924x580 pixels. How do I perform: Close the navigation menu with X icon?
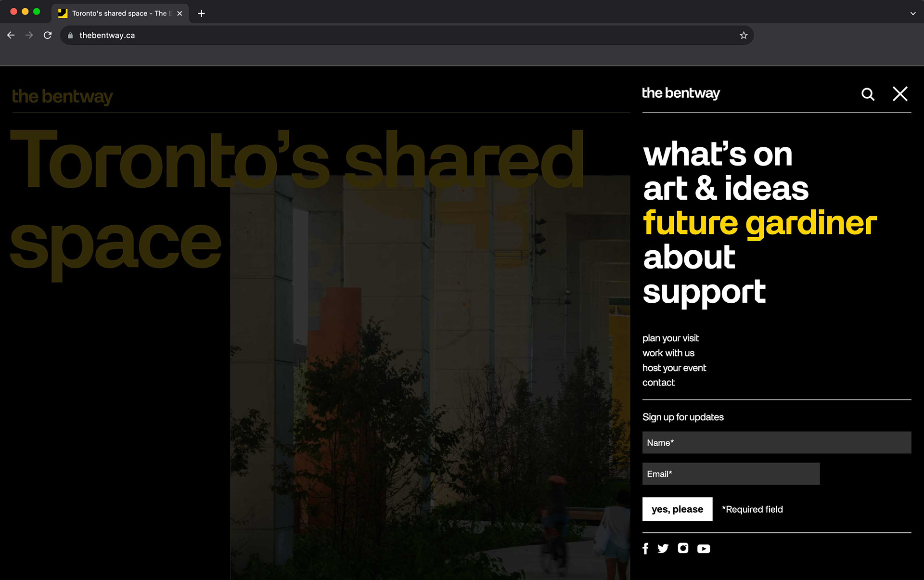(900, 94)
